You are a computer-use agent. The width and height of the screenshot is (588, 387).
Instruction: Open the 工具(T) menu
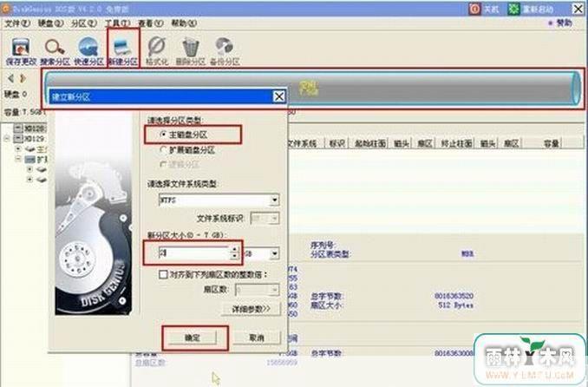click(117, 23)
